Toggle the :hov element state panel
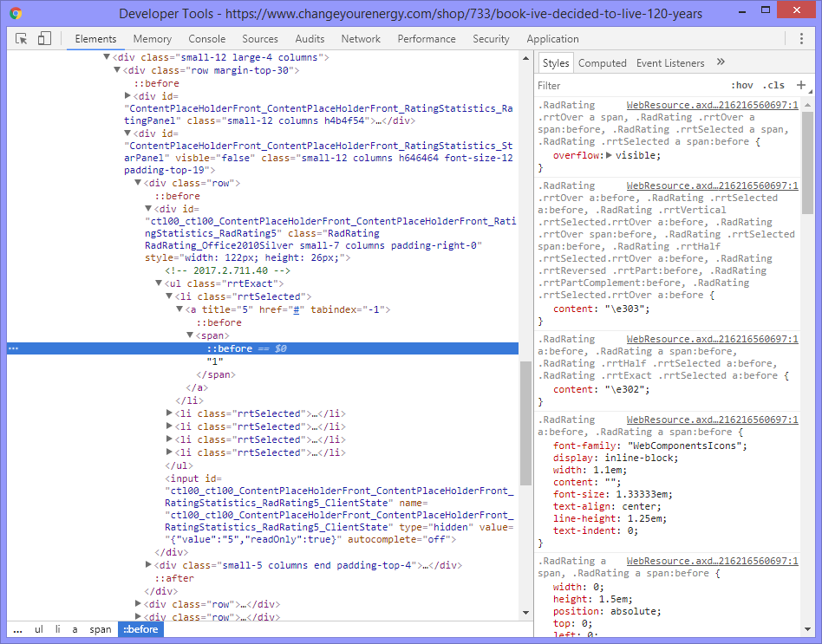The image size is (822, 644). pyautogui.click(x=741, y=86)
